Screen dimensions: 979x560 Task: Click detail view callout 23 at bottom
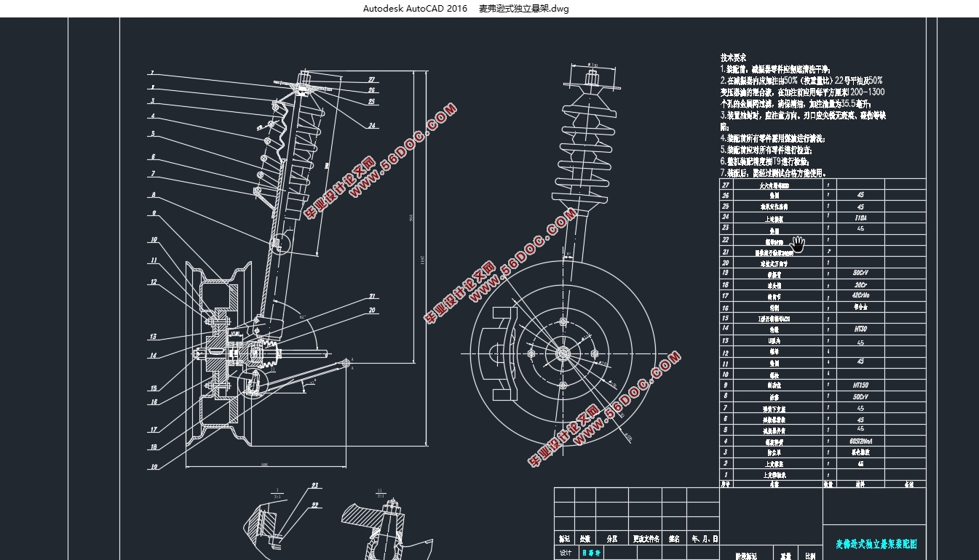(315, 485)
